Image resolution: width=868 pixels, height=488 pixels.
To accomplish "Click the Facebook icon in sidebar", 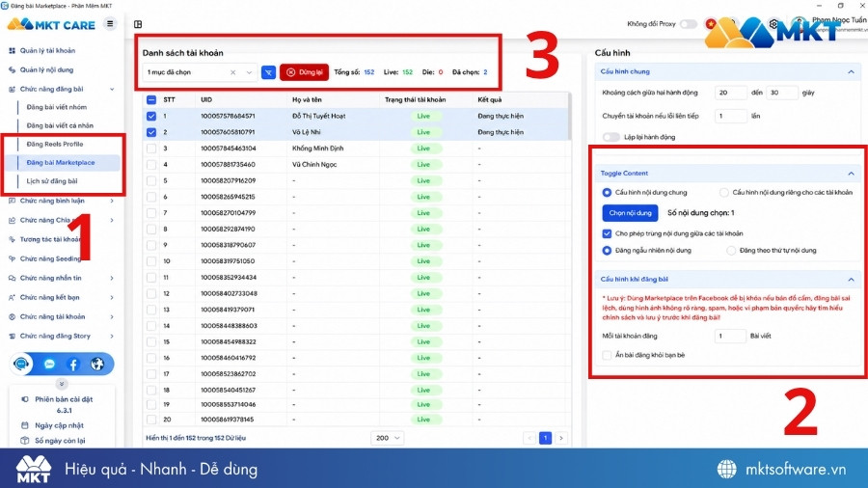I will coord(73,364).
